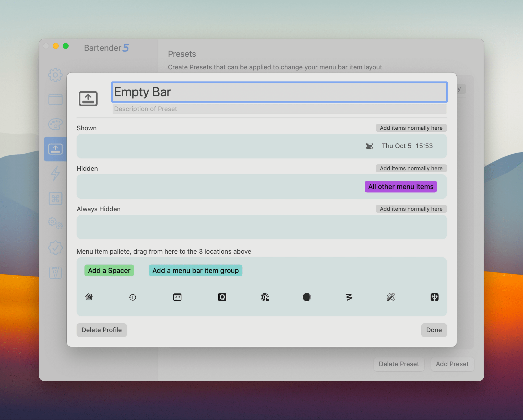The height and width of the screenshot is (420, 523).
Task: Click Add items normally here for Shown
Action: (411, 128)
